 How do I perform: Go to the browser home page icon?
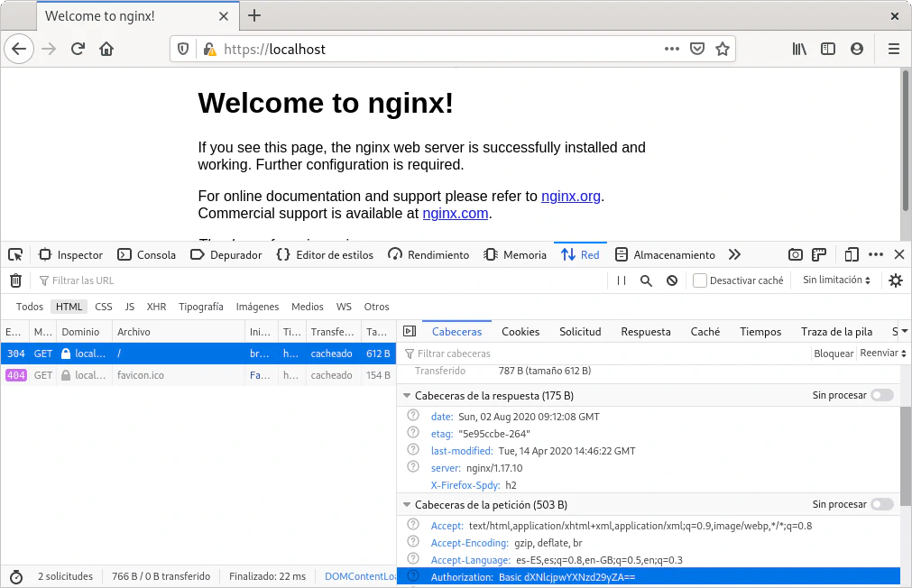coord(106,49)
